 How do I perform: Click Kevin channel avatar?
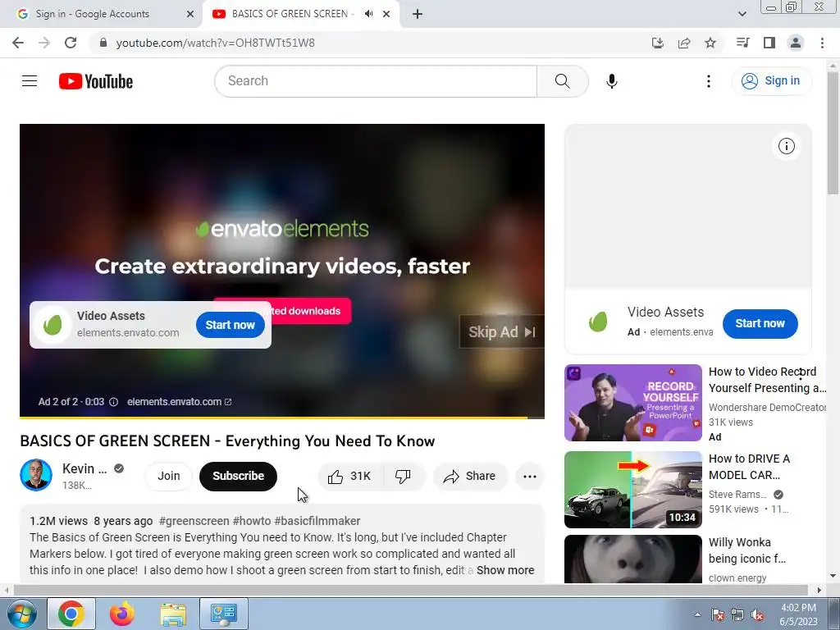click(x=36, y=475)
